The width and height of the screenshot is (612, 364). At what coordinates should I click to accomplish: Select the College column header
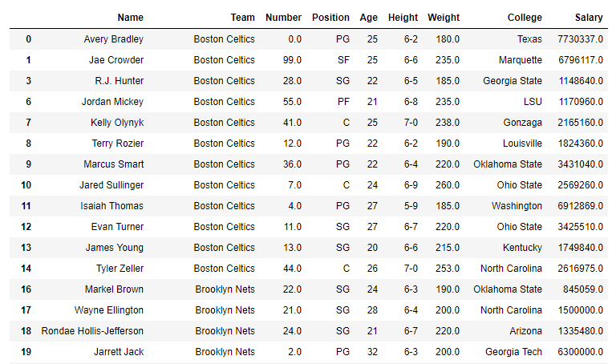point(525,18)
